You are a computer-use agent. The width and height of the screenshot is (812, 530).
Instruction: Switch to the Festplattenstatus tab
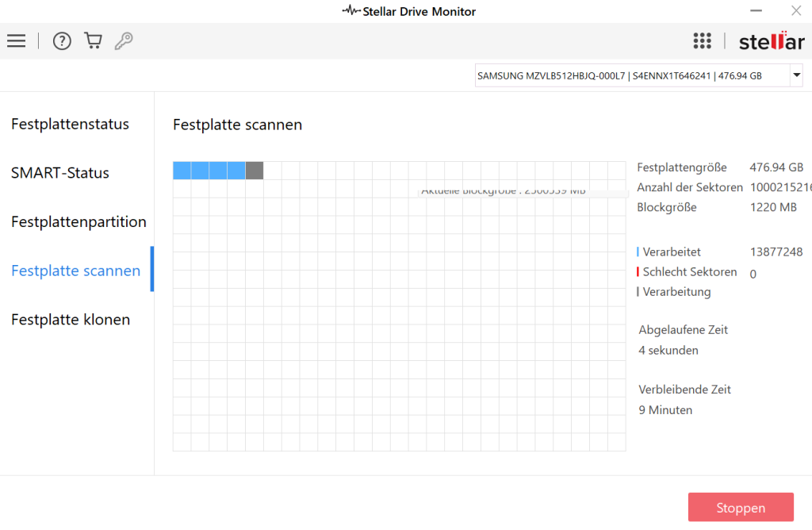70,125
